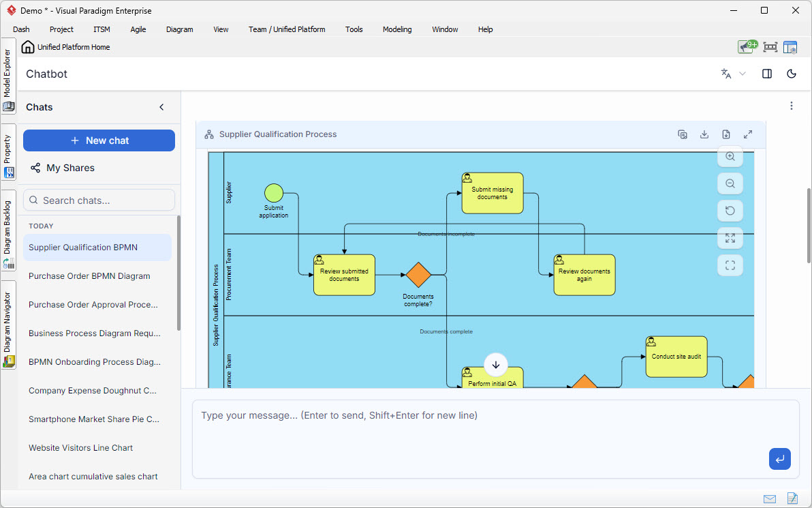Jump to the latest message with the down arrow

tap(496, 365)
